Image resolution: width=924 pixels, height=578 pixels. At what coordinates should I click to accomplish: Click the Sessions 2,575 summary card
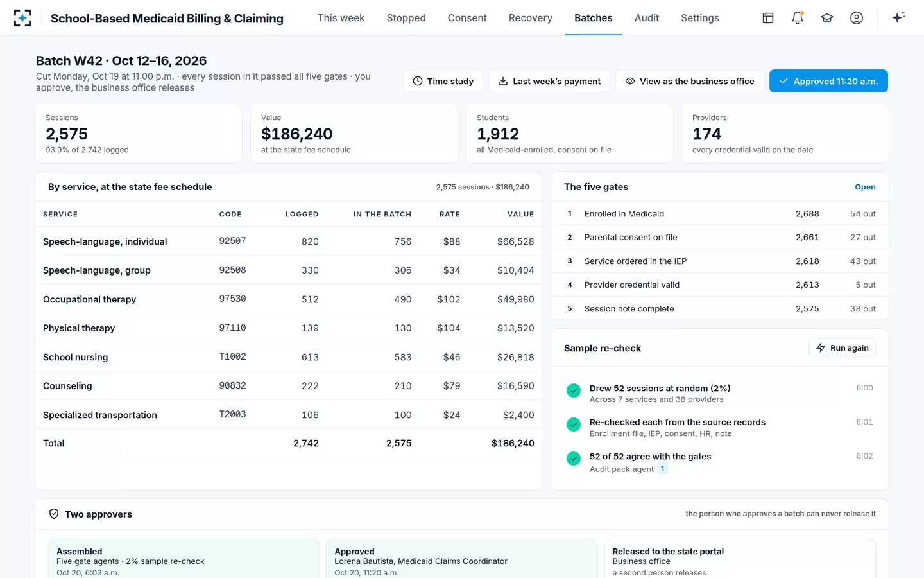(139, 134)
